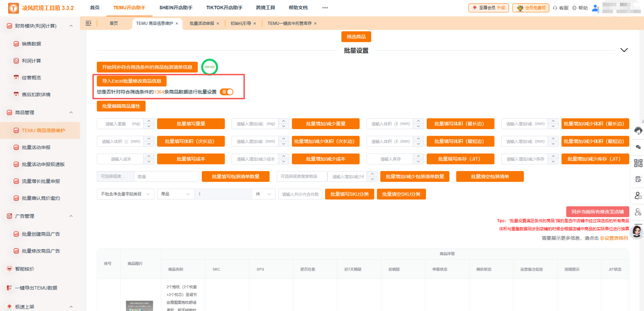Collapse 财务模块(利润计算) sidebar group
Image resolution: width=644 pixels, height=311 pixels.
click(x=71, y=26)
